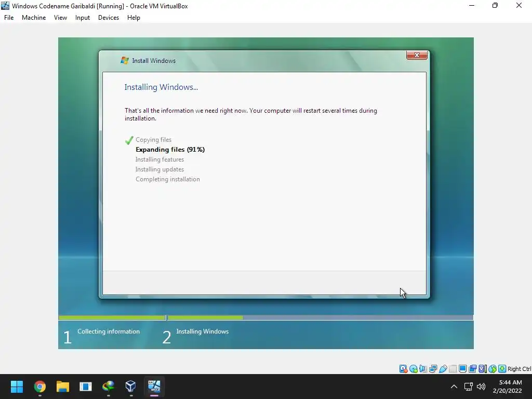Click the Copying files step text
This screenshot has height=399, width=532.
tap(153, 140)
